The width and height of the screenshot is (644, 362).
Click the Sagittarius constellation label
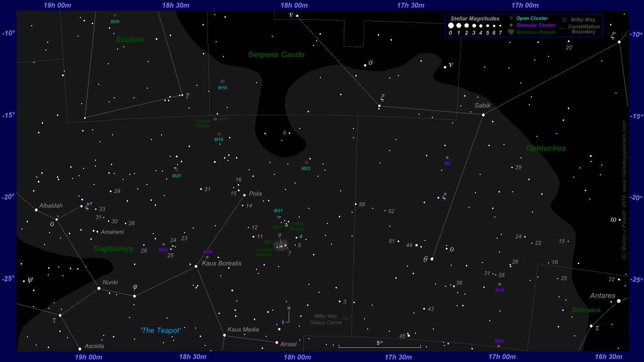pos(113,249)
